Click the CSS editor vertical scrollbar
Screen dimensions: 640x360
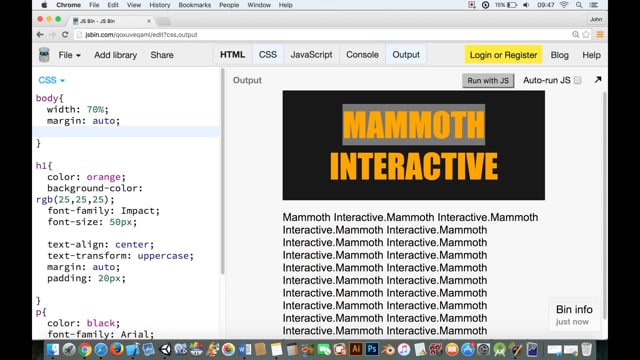pyautogui.click(x=222, y=171)
